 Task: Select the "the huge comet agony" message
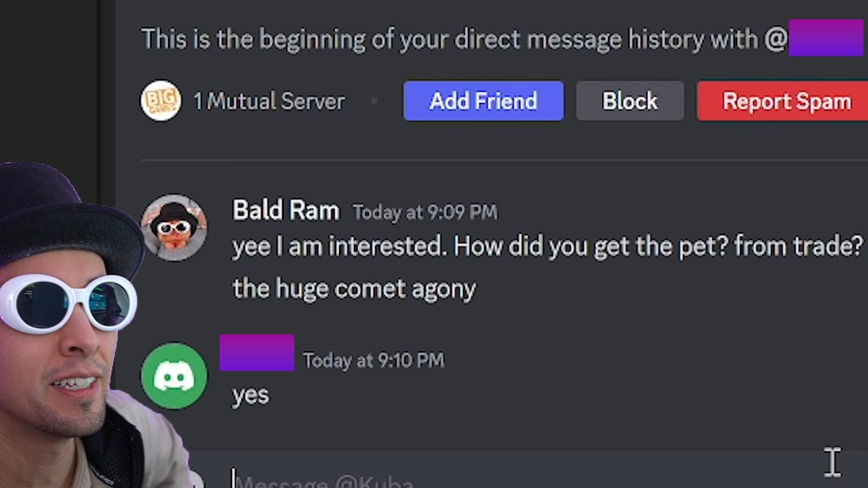(x=354, y=289)
